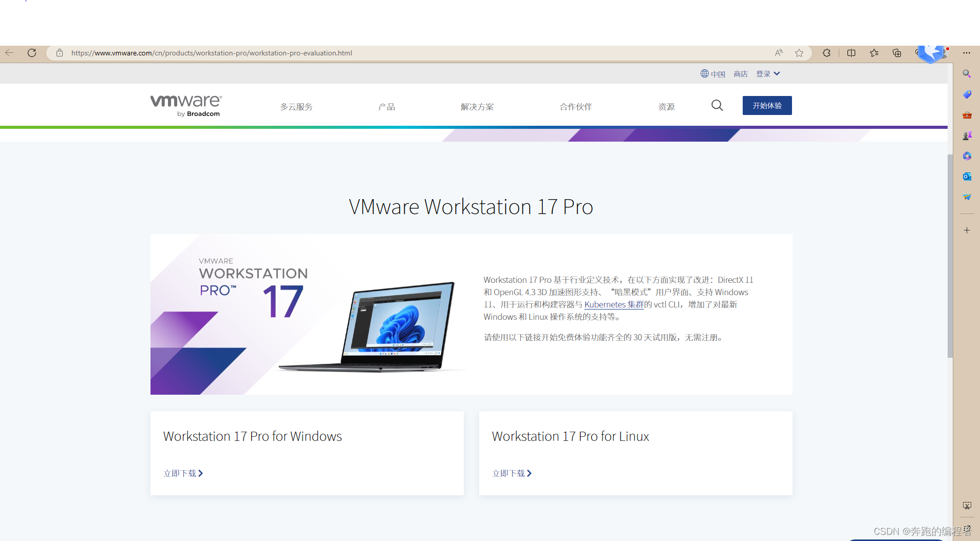Click the Workstation 17 Pro for Windows title
Image resolution: width=980 pixels, height=541 pixels.
click(x=253, y=436)
